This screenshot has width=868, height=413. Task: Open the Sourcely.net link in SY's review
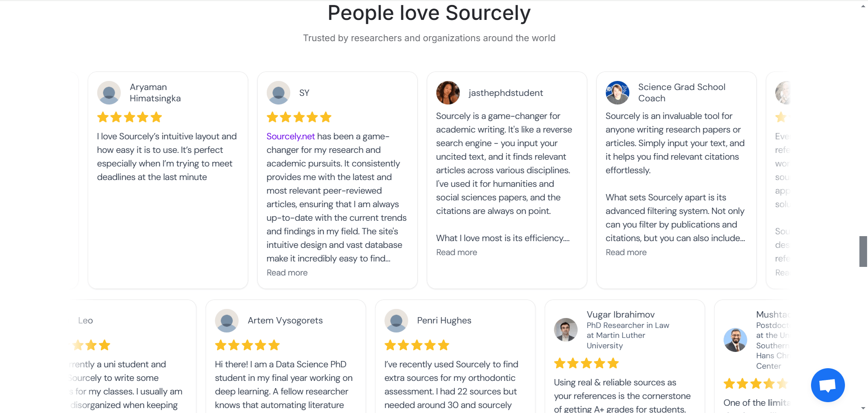pos(291,137)
